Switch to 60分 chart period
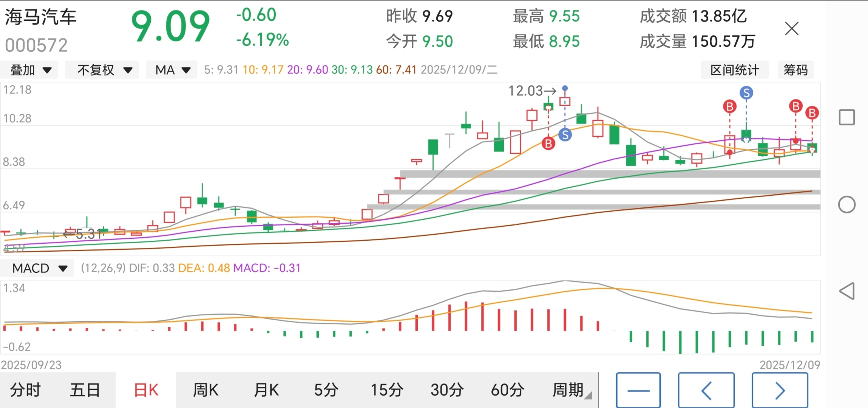Image resolution: width=868 pixels, height=408 pixels. (507, 390)
